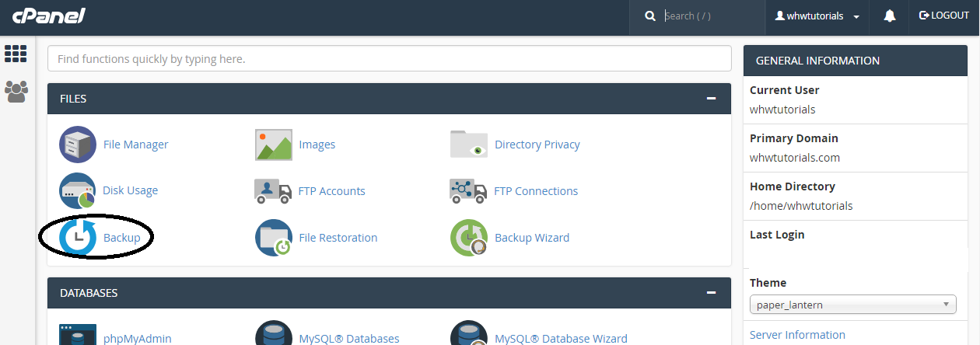Open the Backup clock icon

[78, 238]
